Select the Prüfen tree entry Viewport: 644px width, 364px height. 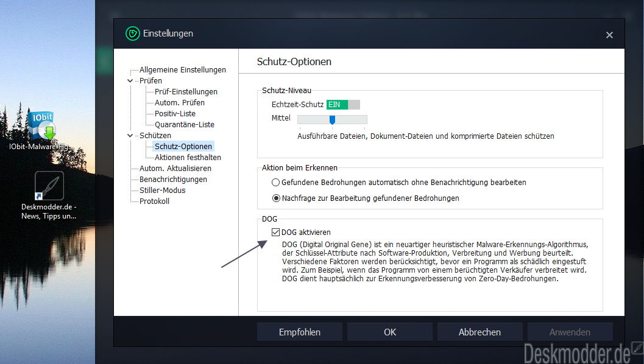(x=150, y=81)
